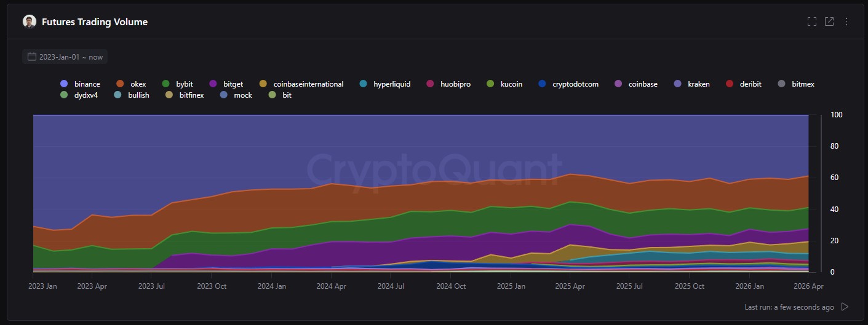Click the 2025 Apr x-axis label

tap(570, 286)
